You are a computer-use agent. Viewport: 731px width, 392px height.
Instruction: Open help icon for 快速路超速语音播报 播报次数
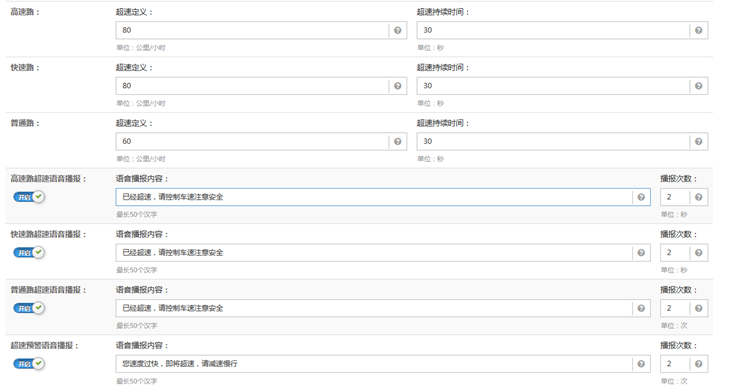click(698, 253)
